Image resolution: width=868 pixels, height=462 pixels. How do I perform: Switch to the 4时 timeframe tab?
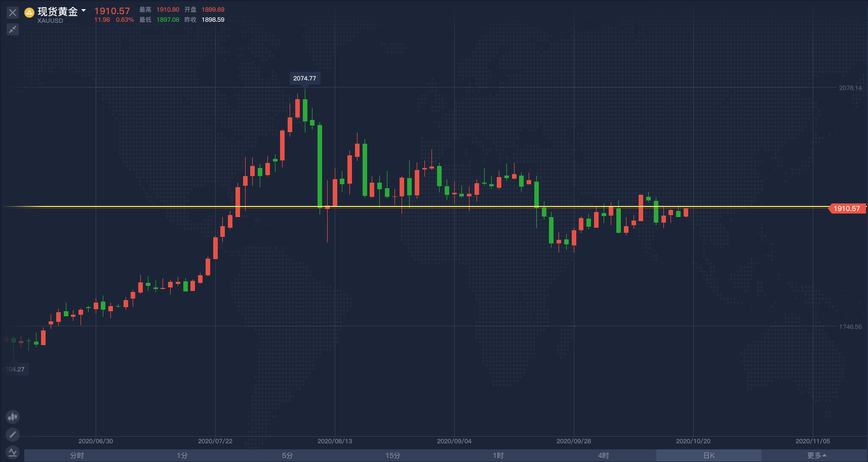tap(604, 455)
